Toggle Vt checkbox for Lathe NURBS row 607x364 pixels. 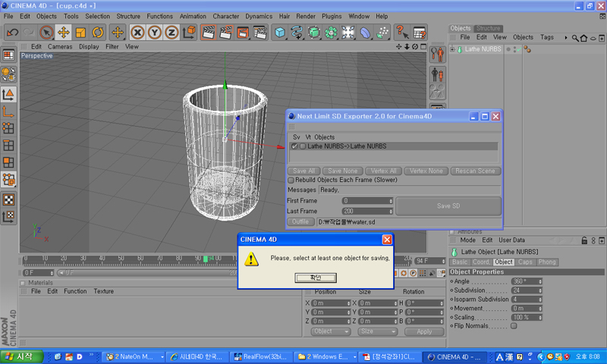pos(303,146)
